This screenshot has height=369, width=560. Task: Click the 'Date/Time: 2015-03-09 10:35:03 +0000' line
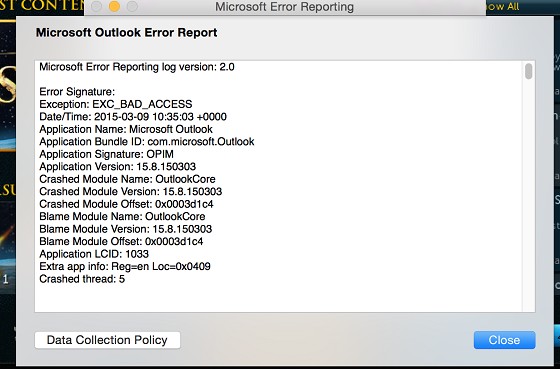click(x=133, y=117)
